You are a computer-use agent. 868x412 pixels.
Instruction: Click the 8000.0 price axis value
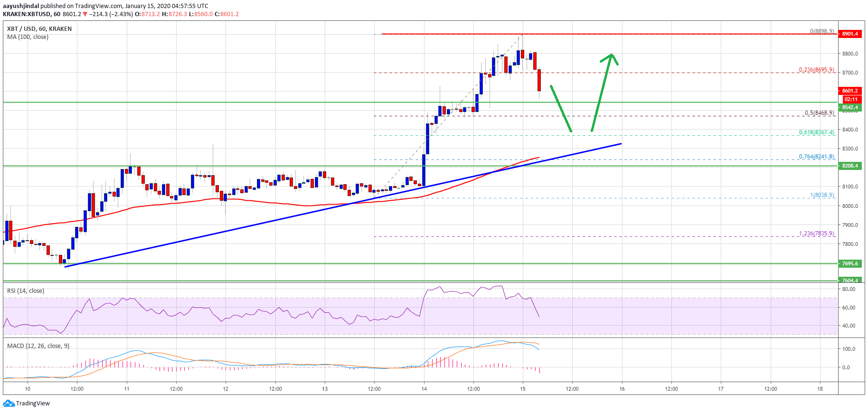click(x=850, y=206)
